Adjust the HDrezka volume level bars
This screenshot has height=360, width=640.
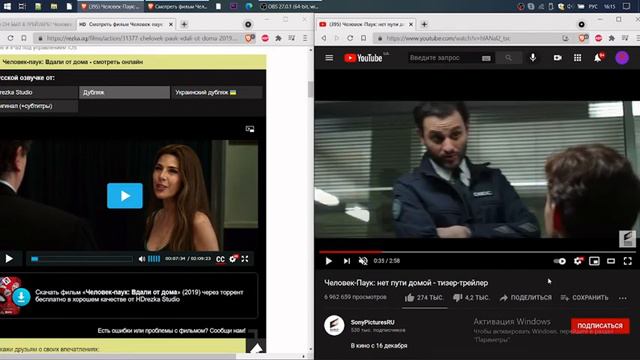(x=154, y=259)
